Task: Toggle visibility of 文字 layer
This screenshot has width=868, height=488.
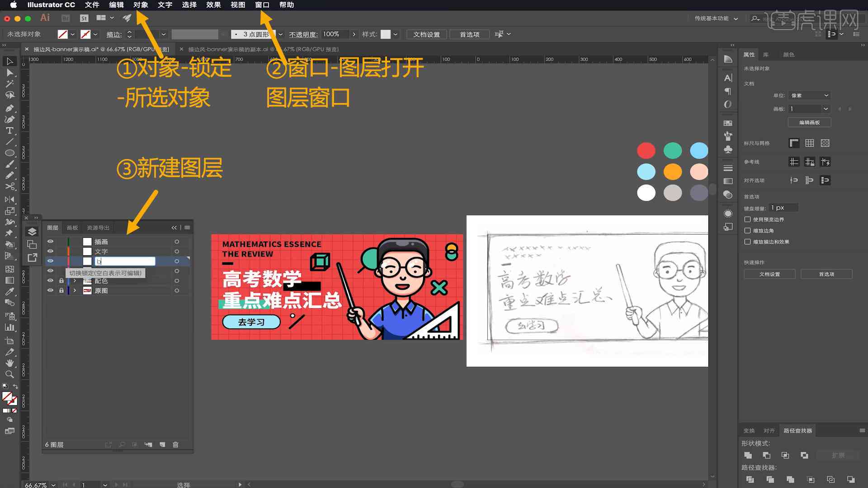Action: [x=51, y=251]
